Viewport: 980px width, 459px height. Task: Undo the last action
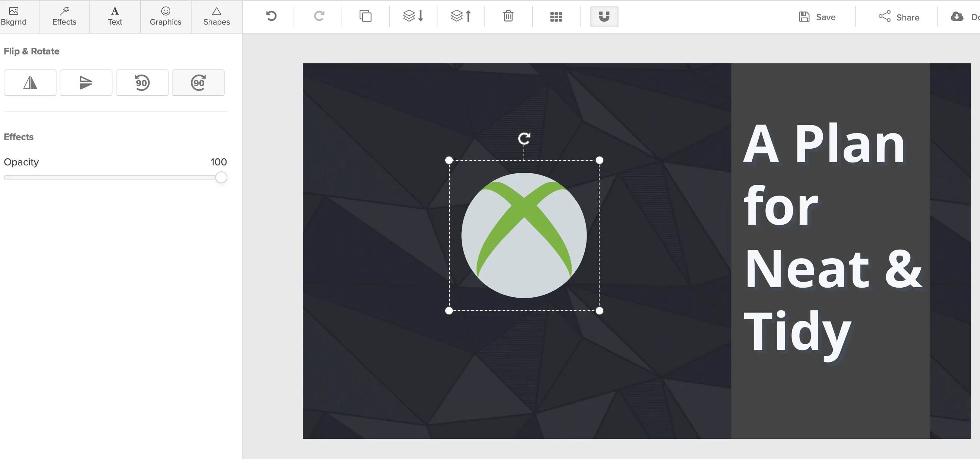point(271,16)
